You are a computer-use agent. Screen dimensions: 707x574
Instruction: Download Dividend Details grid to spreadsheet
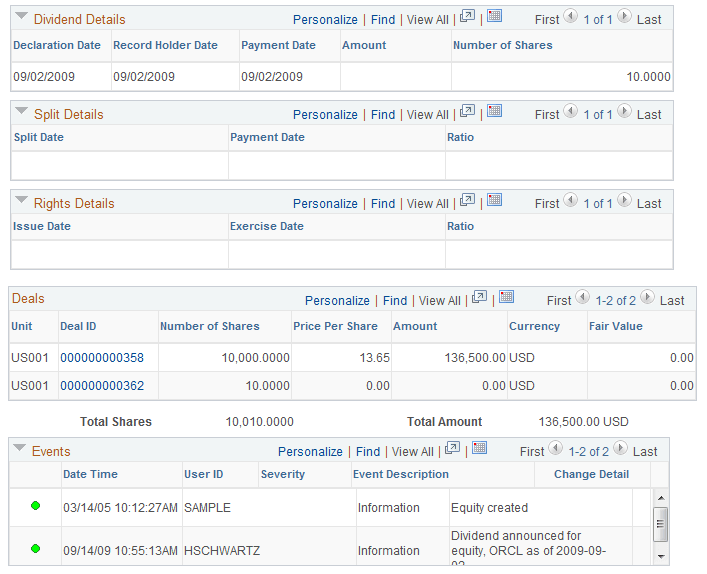pyautogui.click(x=495, y=16)
